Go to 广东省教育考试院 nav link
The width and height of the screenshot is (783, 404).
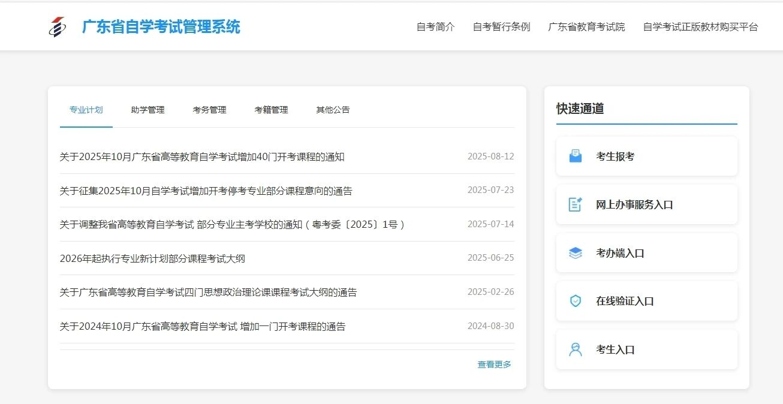tap(586, 27)
